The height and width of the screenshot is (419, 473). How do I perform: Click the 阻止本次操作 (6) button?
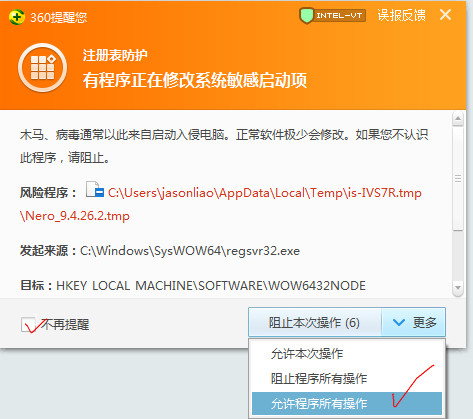click(x=315, y=322)
